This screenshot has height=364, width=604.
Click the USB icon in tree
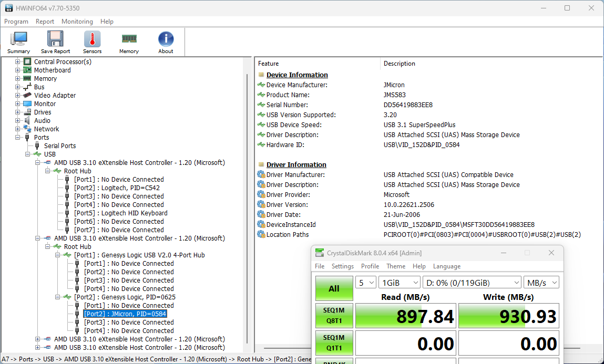(x=37, y=154)
